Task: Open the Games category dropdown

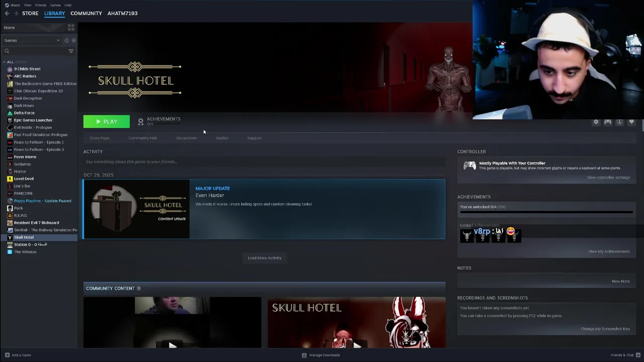Action: point(32,40)
